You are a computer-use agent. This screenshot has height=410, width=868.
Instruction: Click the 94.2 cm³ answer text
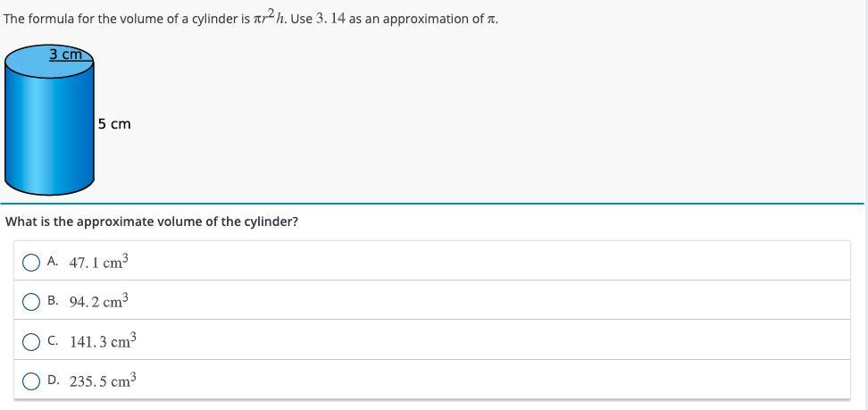click(x=99, y=302)
